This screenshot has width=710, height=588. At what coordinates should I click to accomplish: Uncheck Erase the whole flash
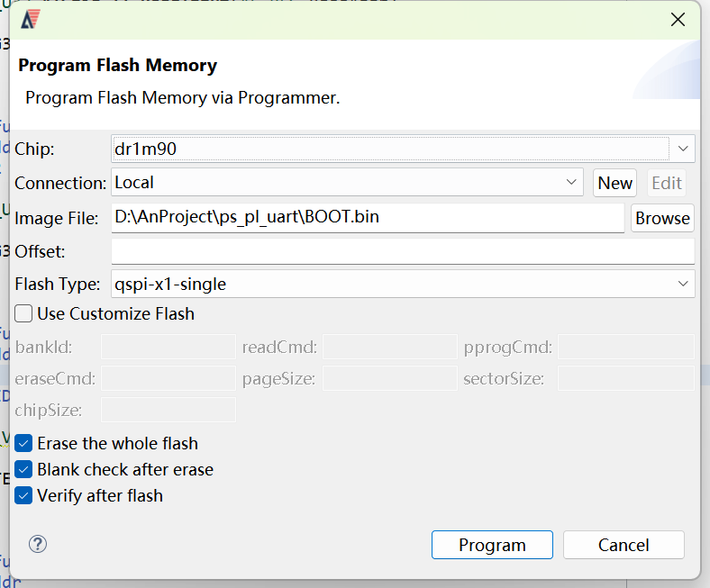23,443
